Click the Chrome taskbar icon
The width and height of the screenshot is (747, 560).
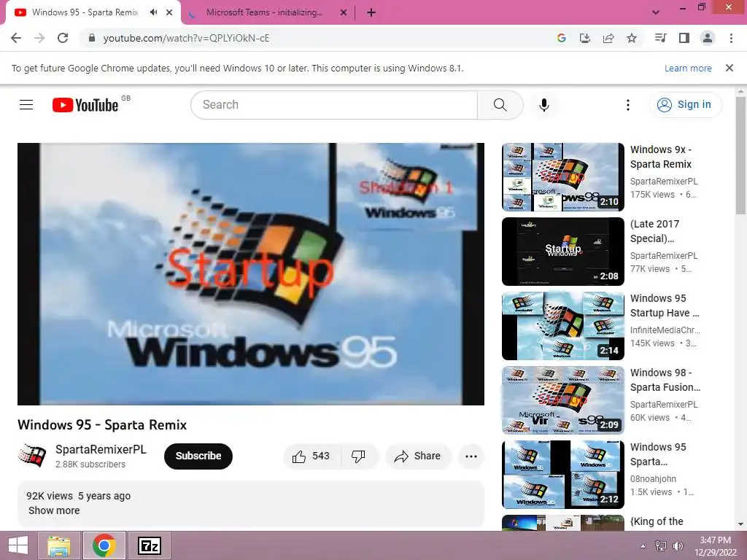(x=104, y=545)
